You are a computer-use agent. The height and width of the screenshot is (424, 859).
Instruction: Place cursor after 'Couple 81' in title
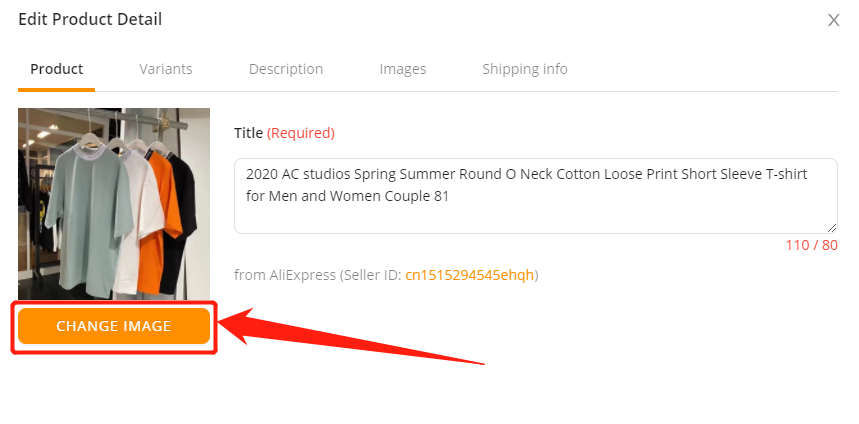point(450,196)
